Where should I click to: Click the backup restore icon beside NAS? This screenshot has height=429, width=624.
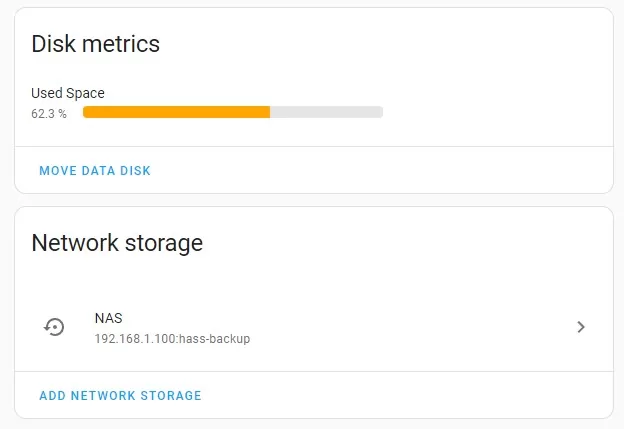(54, 327)
